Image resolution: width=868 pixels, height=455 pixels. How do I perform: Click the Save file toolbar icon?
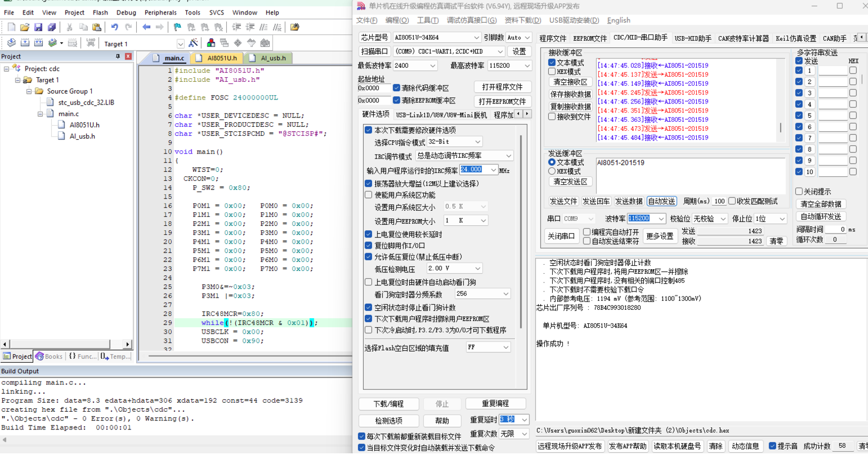click(38, 27)
